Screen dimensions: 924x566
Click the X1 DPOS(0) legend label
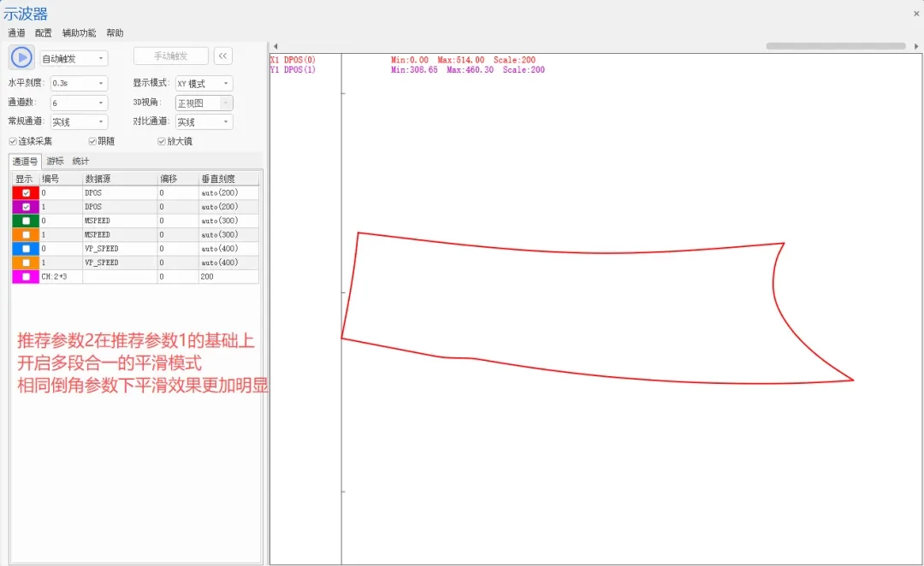pos(293,60)
